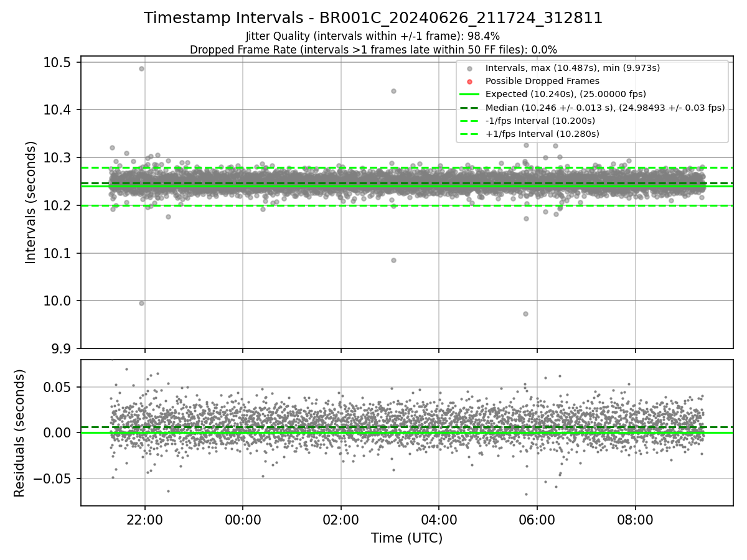Click the gray Intervals legend marker
The height and width of the screenshot is (560, 747).
470,68
